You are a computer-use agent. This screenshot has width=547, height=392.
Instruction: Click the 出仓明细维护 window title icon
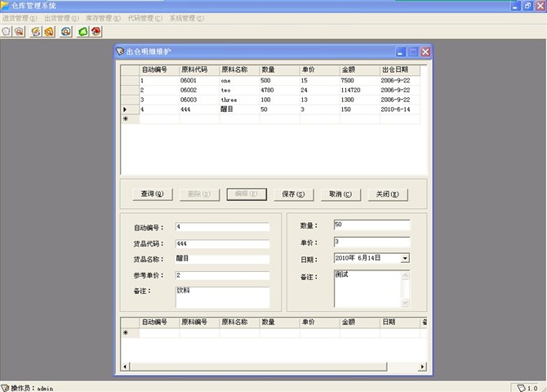(120, 51)
